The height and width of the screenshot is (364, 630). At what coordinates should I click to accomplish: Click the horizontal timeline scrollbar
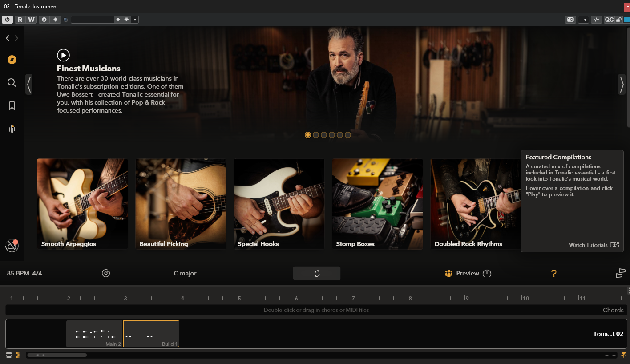57,355
